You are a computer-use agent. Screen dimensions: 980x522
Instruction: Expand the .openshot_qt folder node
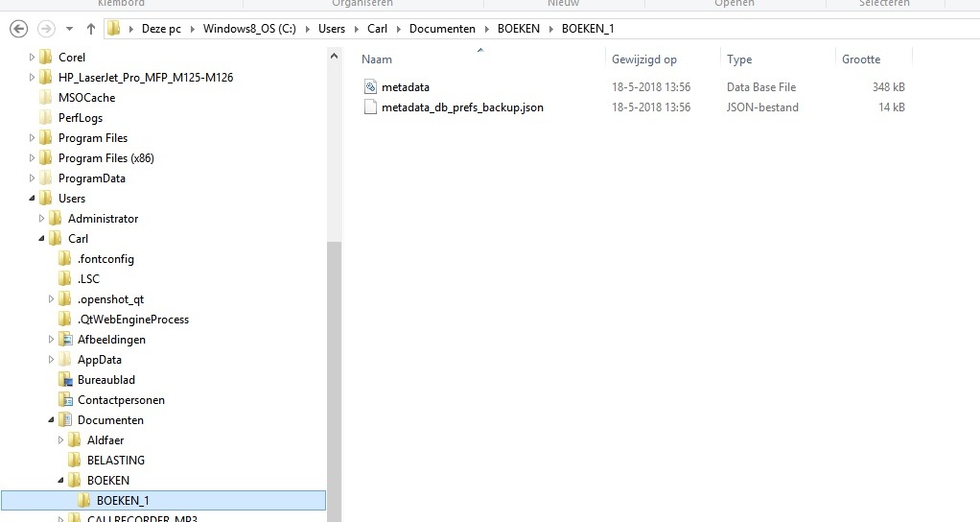[51, 298]
